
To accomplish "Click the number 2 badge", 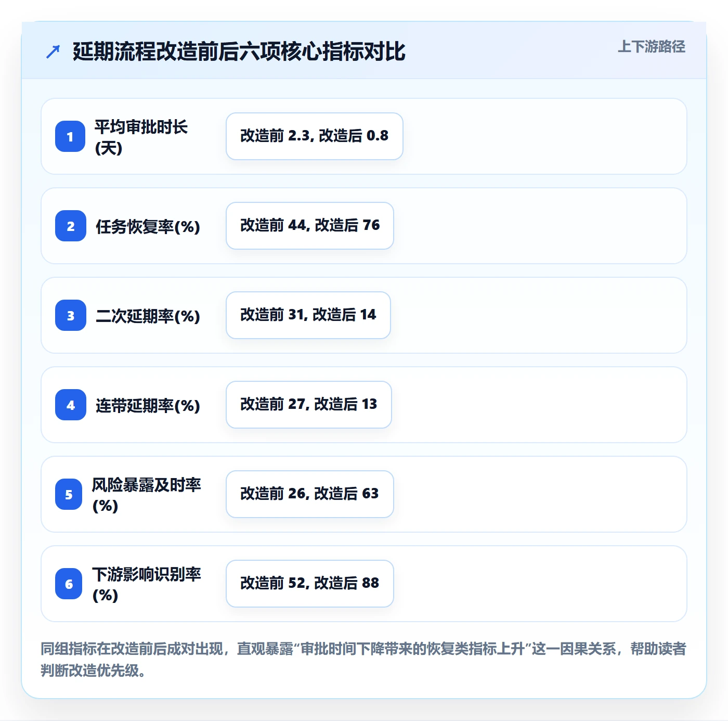I will coord(71,226).
